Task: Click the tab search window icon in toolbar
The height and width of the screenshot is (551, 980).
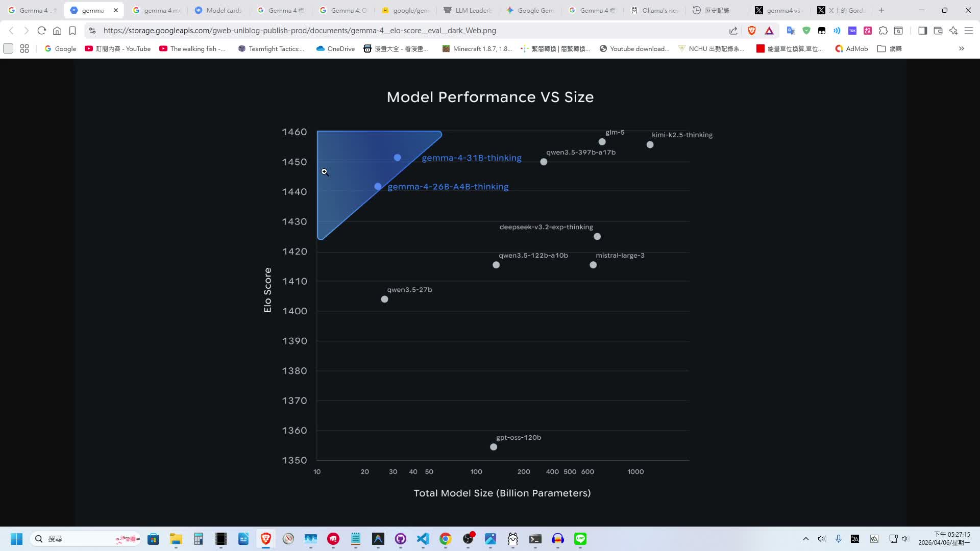Action: (899, 31)
